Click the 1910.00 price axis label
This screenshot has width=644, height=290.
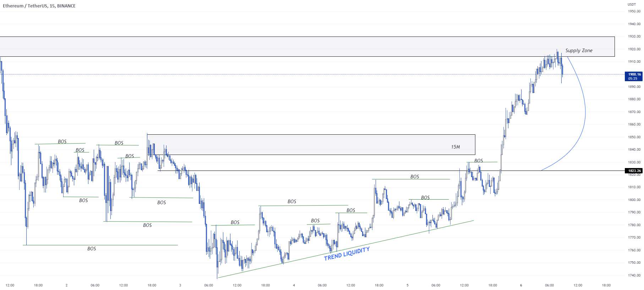pos(634,62)
